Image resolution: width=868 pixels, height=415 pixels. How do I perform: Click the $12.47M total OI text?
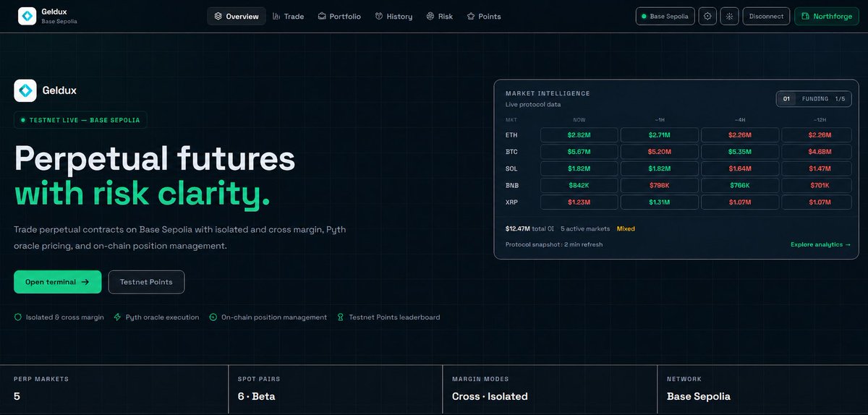coord(529,228)
